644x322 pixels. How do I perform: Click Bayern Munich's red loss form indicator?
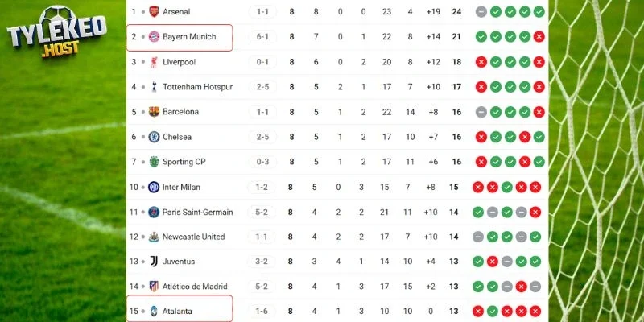point(538,37)
